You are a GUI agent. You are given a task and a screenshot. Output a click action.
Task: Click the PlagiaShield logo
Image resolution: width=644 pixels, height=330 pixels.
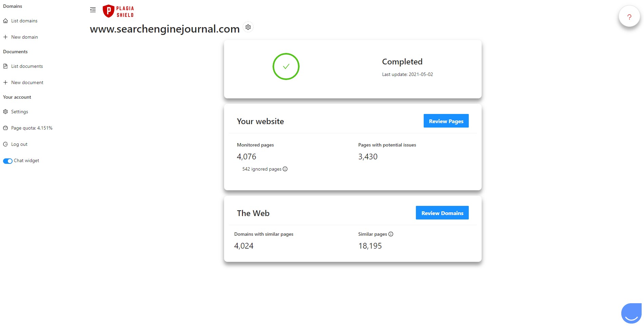[118, 11]
